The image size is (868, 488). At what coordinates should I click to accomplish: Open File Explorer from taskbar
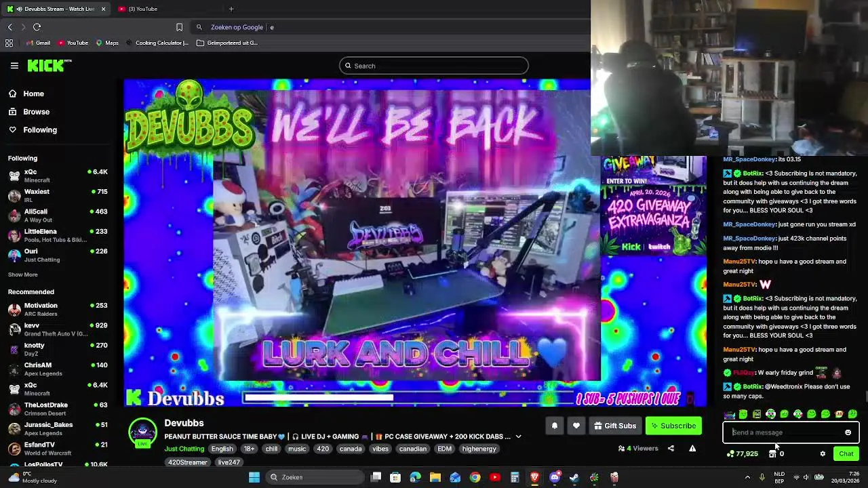point(435,477)
